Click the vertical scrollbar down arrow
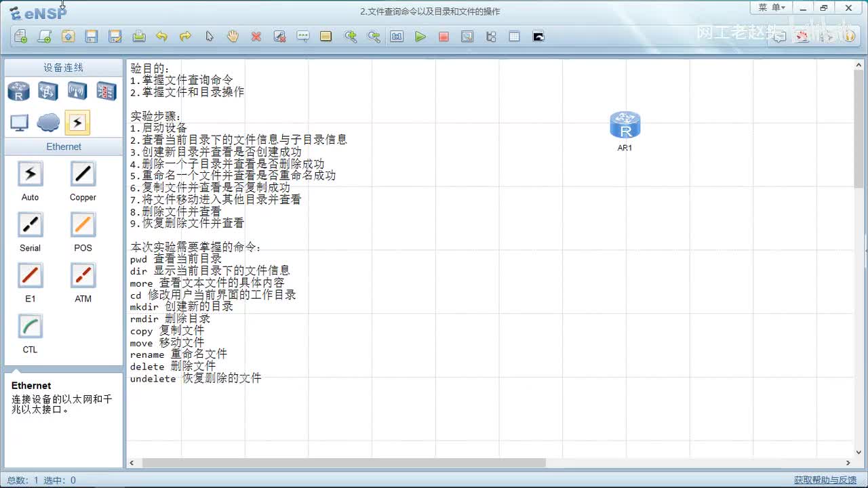The image size is (868, 488). [859, 453]
